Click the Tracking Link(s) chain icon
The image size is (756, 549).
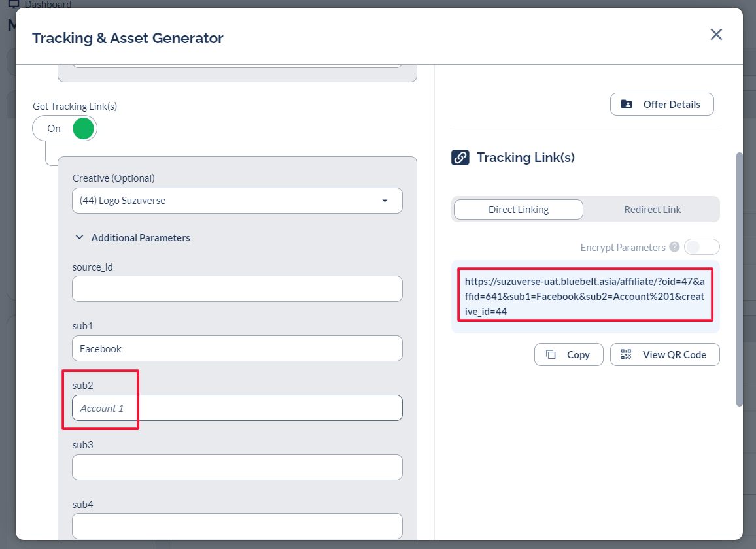[460, 158]
